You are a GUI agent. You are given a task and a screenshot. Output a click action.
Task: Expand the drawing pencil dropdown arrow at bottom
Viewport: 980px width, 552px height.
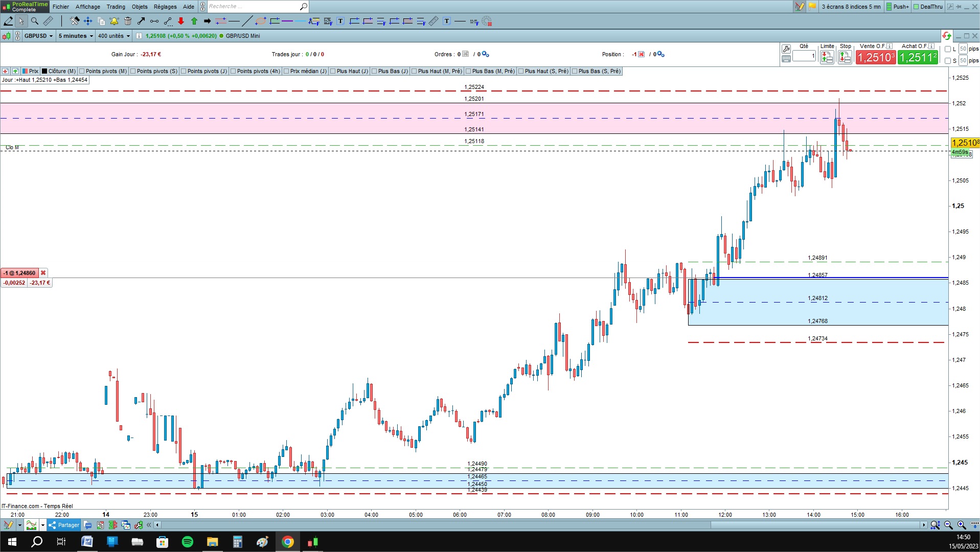click(19, 525)
